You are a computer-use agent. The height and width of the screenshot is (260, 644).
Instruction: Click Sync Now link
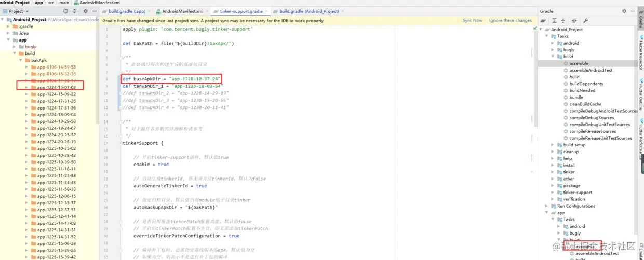click(x=473, y=21)
